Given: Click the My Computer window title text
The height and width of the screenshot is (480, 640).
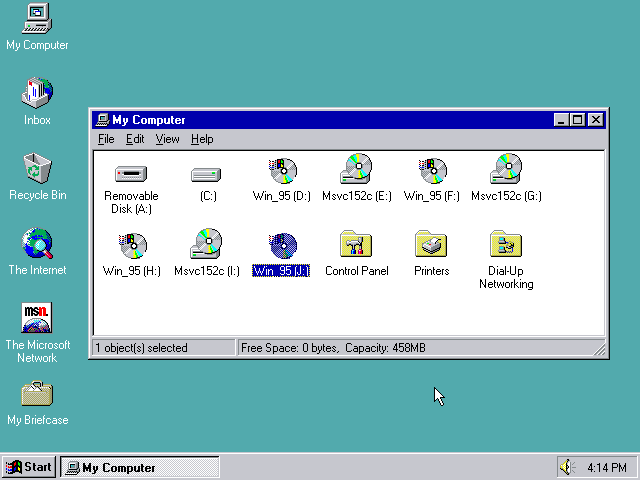Looking at the screenshot, I should 149,120.
